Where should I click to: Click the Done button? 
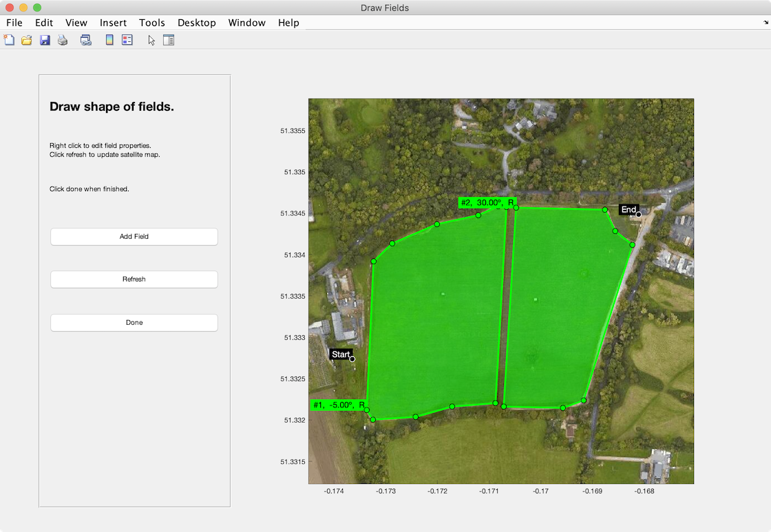click(x=134, y=322)
